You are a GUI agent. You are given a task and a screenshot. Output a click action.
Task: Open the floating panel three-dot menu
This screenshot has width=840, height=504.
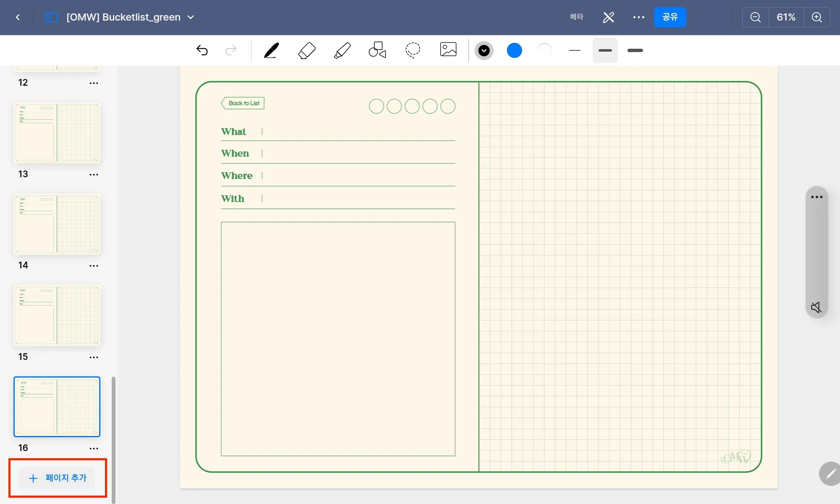click(816, 197)
